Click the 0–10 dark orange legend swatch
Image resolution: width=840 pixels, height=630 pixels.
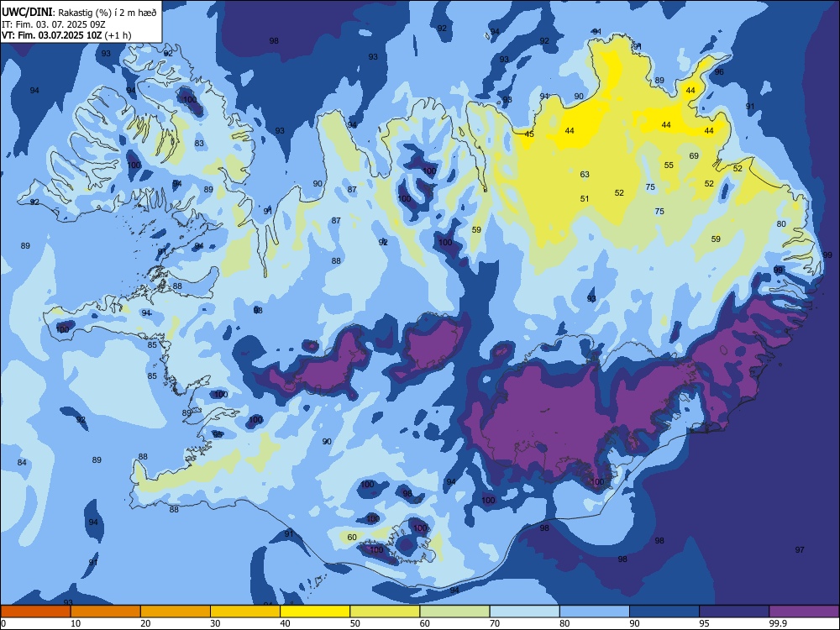[35, 612]
